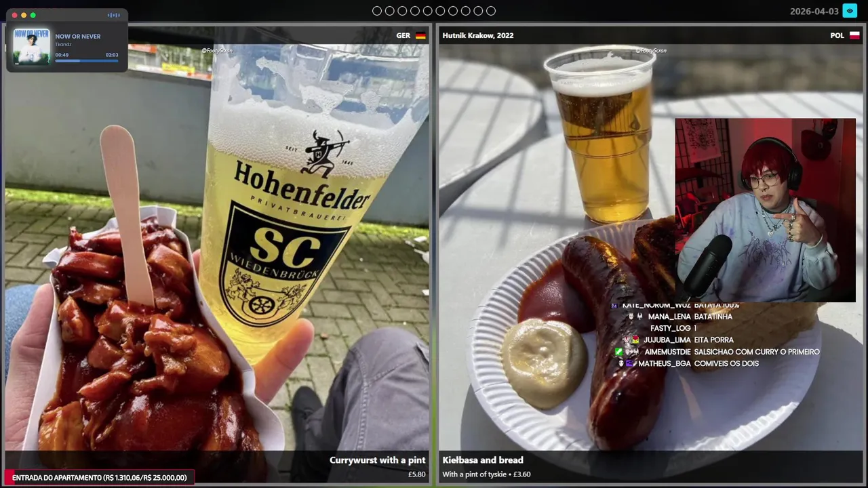
Task: Click FASTY_LOG username in chat
Action: pos(670,328)
